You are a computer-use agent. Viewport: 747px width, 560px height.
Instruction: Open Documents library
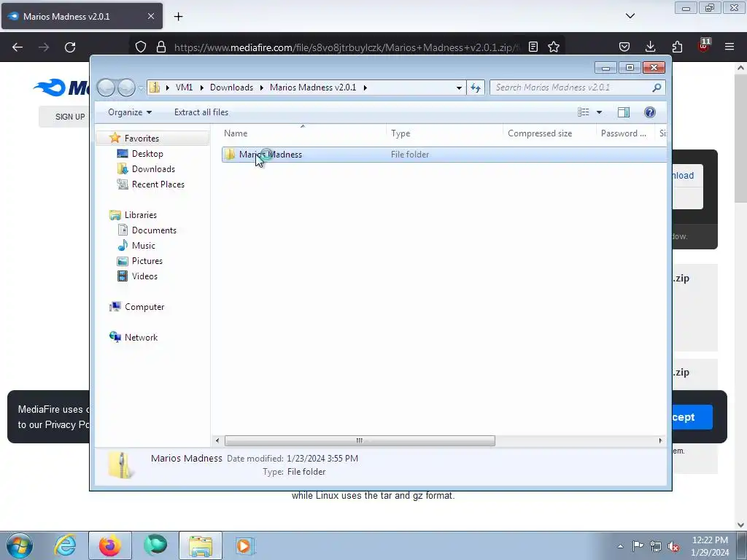click(154, 230)
